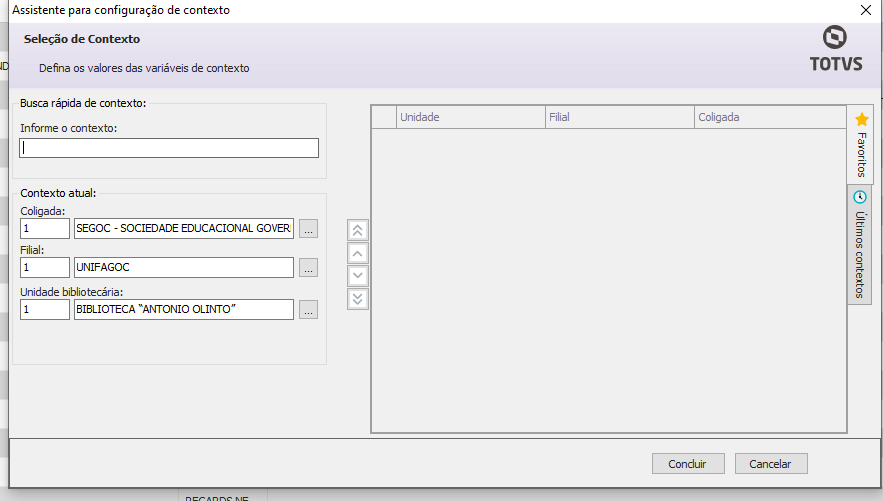This screenshot has height=501, width=883.
Task: Click the TOTVS logo
Action: pyautogui.click(x=834, y=50)
